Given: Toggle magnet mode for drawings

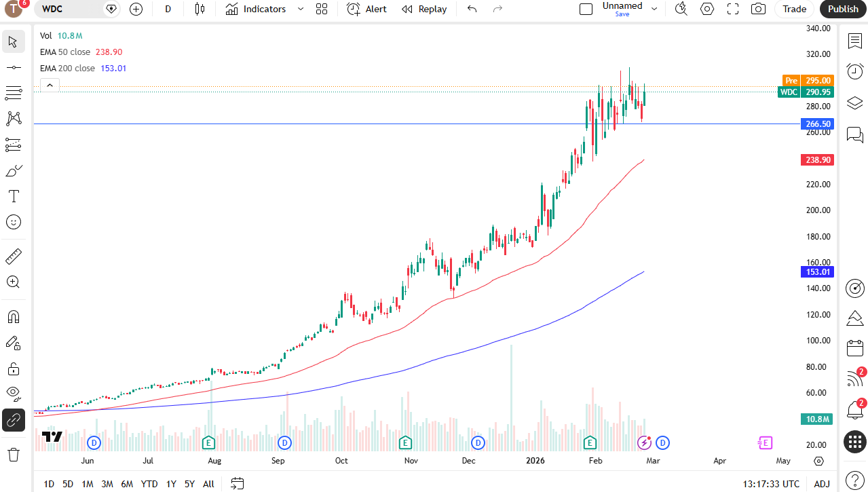Looking at the screenshot, I should point(14,317).
